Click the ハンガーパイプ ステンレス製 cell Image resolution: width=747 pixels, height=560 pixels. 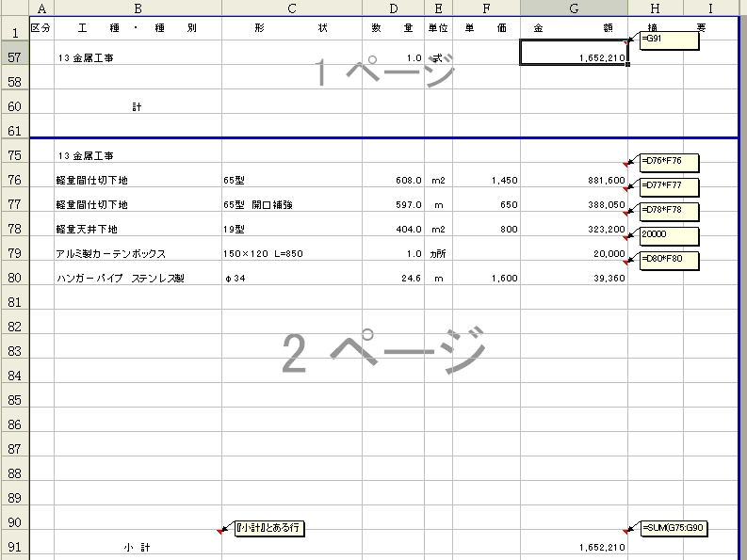pyautogui.click(x=138, y=278)
